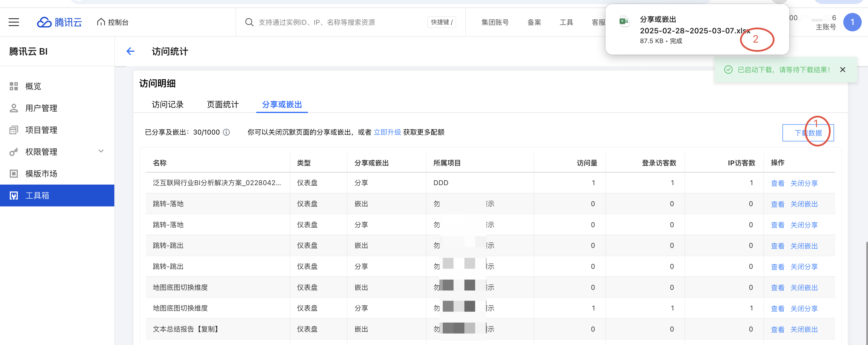Open 模版市场 in the sidebar
Image resolution: width=868 pixels, height=345 pixels.
pos(41,174)
